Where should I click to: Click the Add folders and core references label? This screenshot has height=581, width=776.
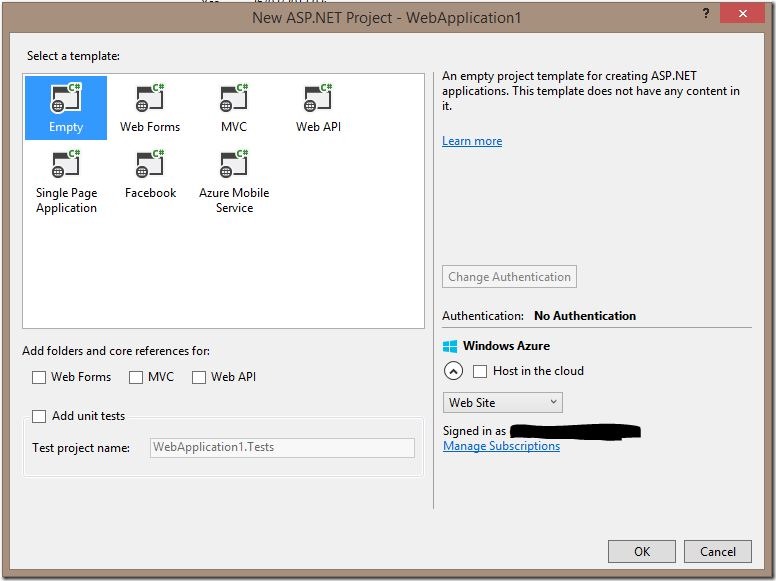pos(116,351)
